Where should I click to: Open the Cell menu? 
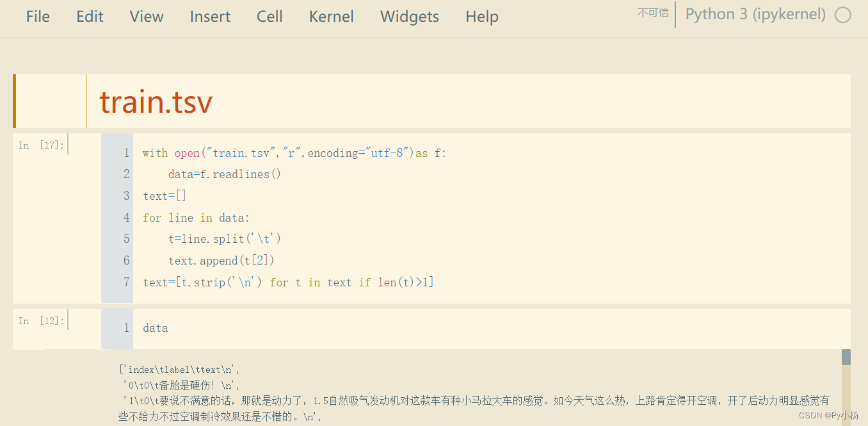tap(269, 17)
